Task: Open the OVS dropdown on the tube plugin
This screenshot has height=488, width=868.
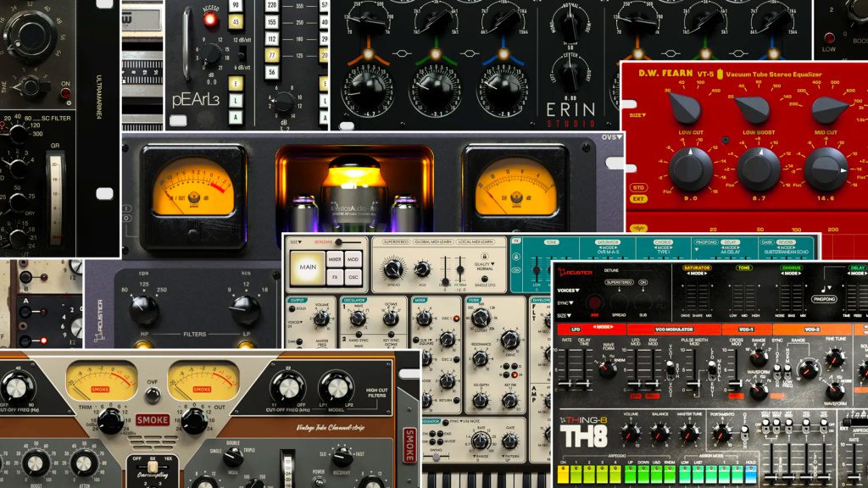Action: pos(612,136)
